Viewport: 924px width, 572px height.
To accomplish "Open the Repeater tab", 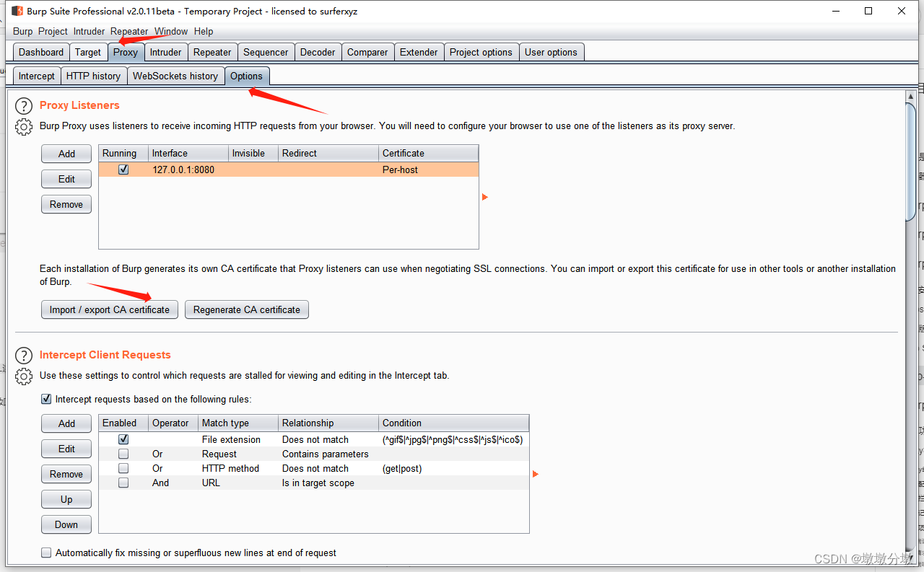I will (212, 52).
